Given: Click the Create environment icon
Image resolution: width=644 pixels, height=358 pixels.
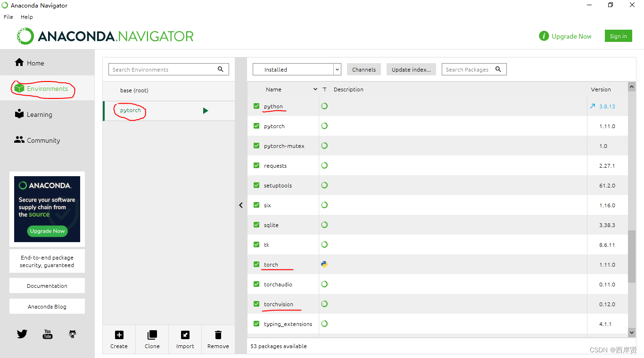Looking at the screenshot, I should point(119,335).
